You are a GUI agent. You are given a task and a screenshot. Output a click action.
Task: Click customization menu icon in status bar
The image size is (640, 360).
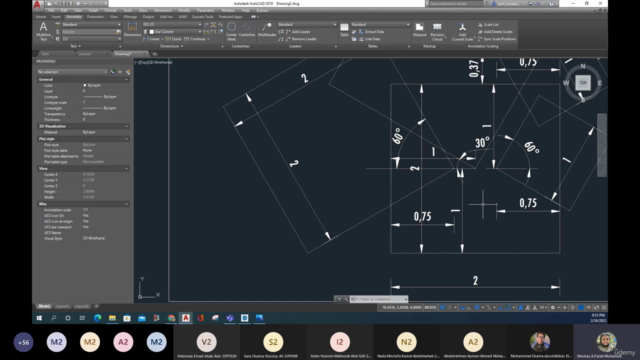(604, 308)
